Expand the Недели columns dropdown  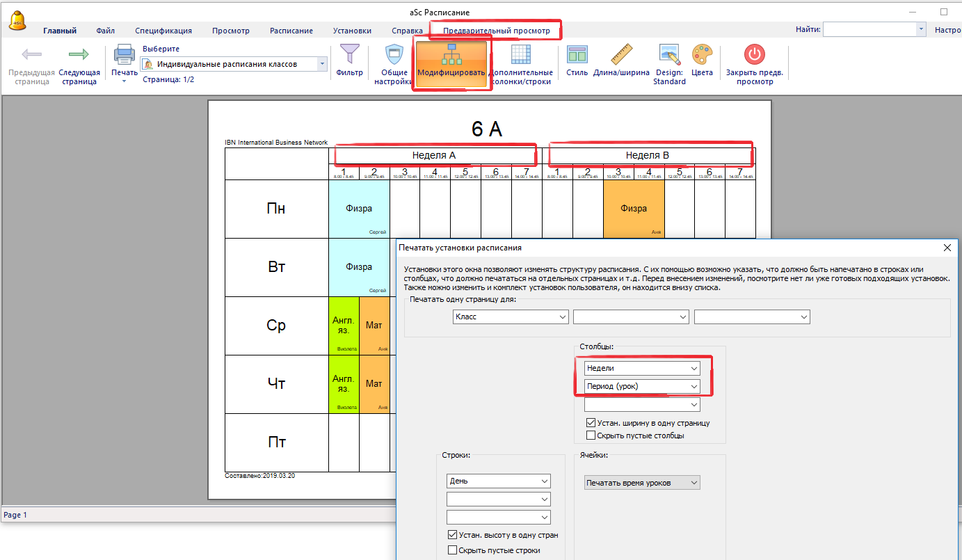point(642,368)
